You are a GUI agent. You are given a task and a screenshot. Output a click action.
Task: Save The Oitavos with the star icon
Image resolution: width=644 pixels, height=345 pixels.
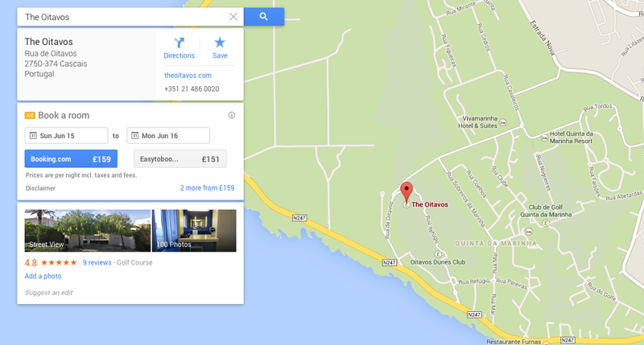tap(220, 48)
